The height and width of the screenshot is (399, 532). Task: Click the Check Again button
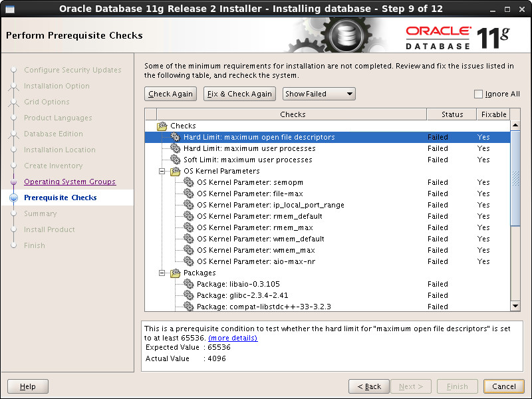click(170, 94)
